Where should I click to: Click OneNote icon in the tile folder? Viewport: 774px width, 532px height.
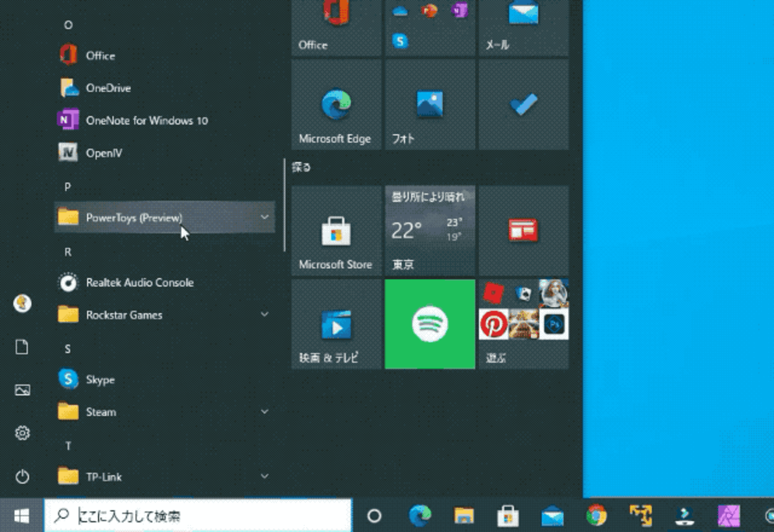(x=459, y=11)
